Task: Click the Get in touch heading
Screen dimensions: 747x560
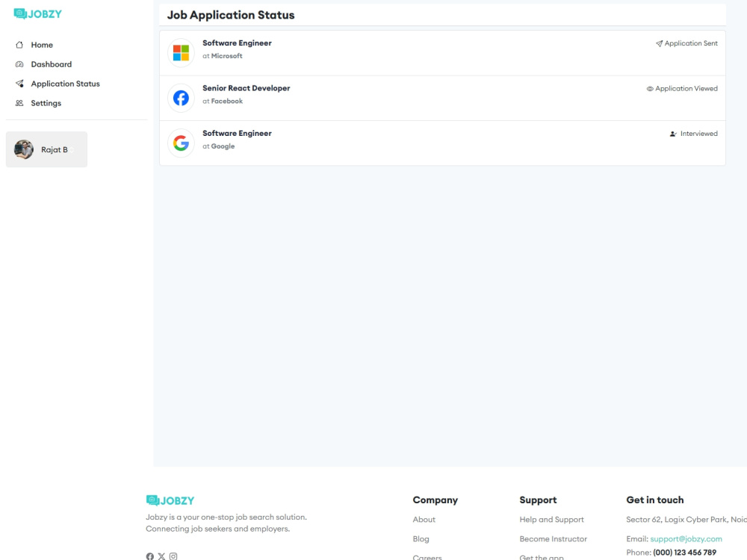Action: point(654,500)
